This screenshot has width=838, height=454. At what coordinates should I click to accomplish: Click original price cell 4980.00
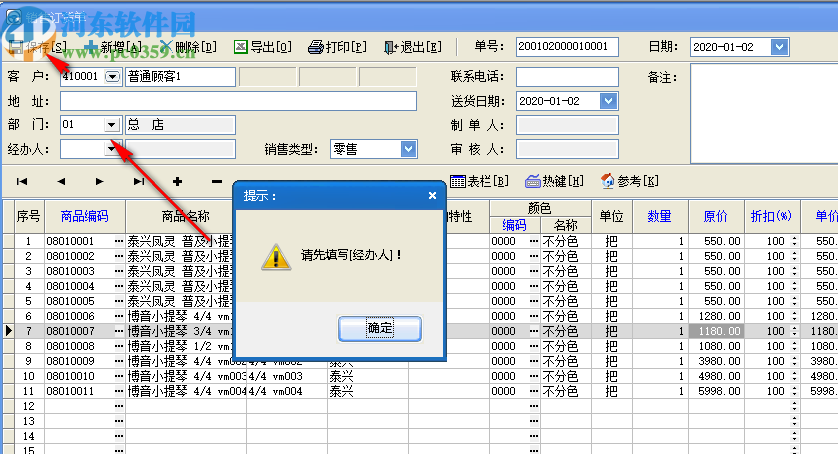(x=716, y=376)
